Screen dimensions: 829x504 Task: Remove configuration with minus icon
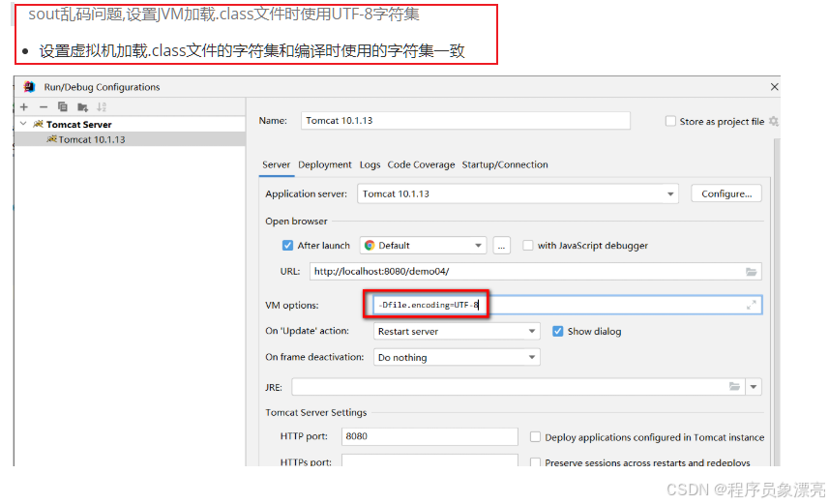pos(44,107)
